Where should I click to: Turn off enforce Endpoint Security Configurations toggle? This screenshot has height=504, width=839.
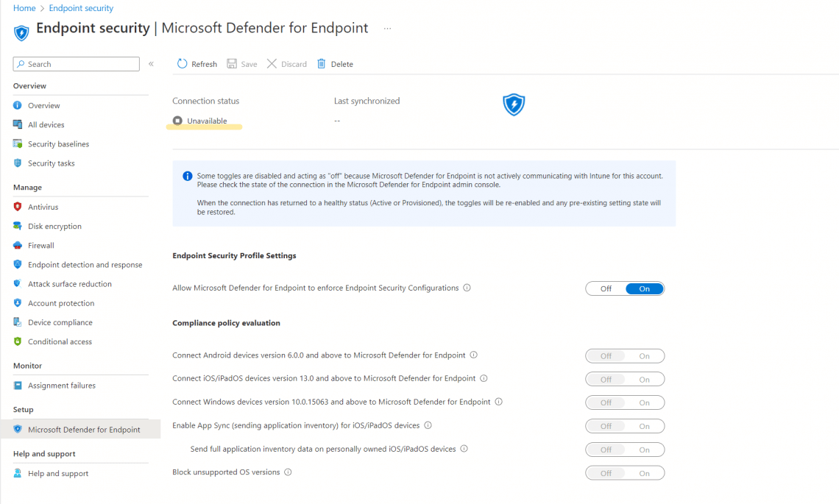tap(604, 288)
